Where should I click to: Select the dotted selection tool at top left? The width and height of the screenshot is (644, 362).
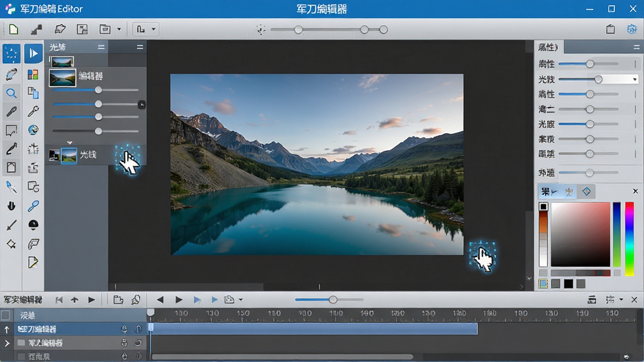pos(11,53)
